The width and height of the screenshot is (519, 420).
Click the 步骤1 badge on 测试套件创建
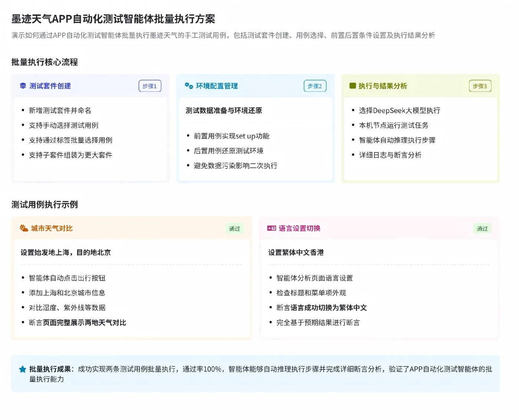tap(150, 86)
